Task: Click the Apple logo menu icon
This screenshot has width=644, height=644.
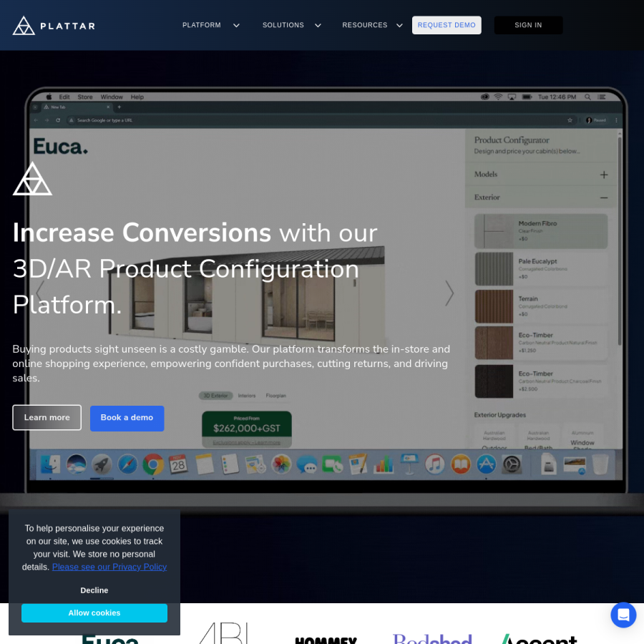Action: 49,97
